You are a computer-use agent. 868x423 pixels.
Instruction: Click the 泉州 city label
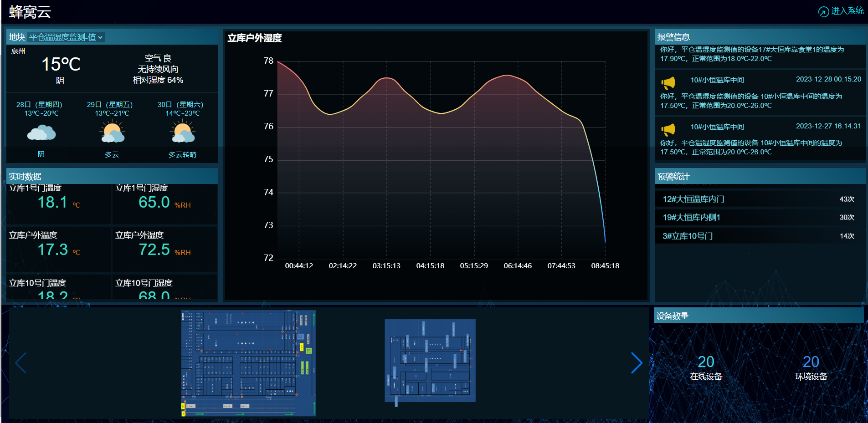pos(18,51)
